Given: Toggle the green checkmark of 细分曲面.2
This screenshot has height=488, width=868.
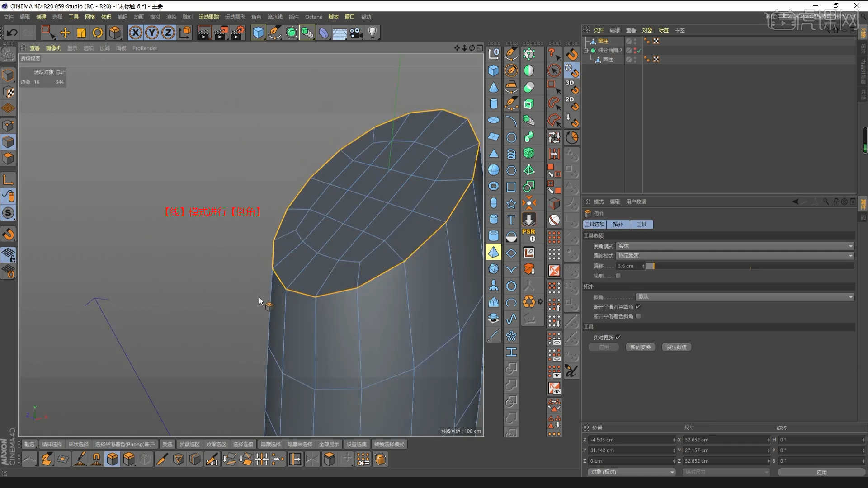Looking at the screenshot, I should point(639,51).
